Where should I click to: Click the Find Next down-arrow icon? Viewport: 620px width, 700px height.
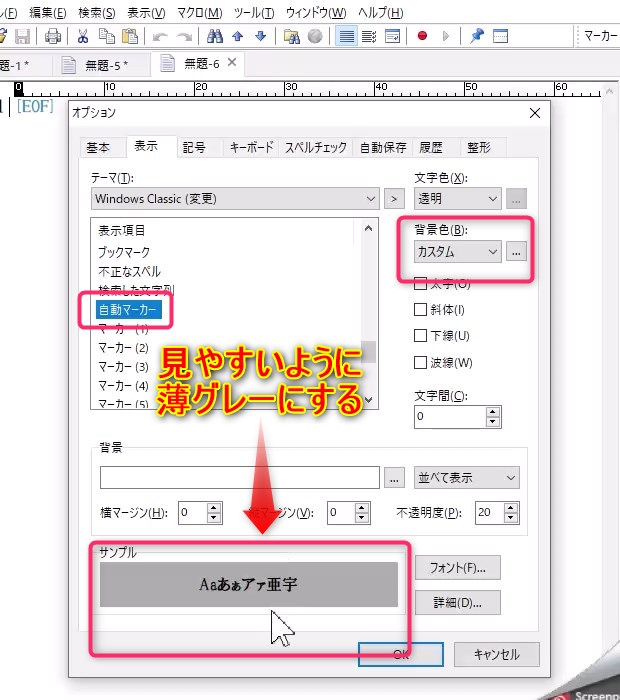(260, 36)
